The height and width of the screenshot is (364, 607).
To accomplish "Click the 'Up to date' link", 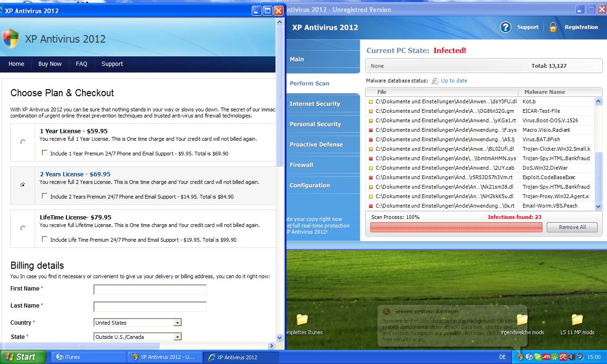I will (454, 81).
